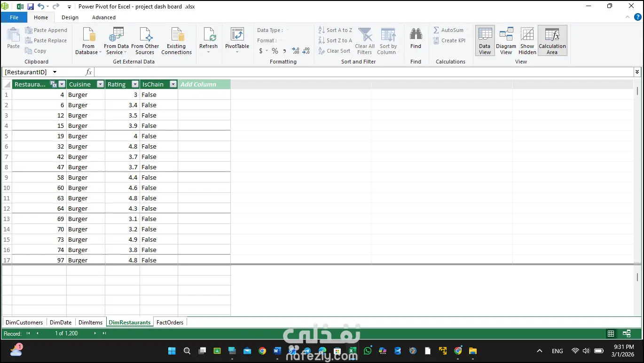Image resolution: width=644 pixels, height=363 pixels.
Task: Apply currency format with the dollar icon
Action: (x=261, y=51)
